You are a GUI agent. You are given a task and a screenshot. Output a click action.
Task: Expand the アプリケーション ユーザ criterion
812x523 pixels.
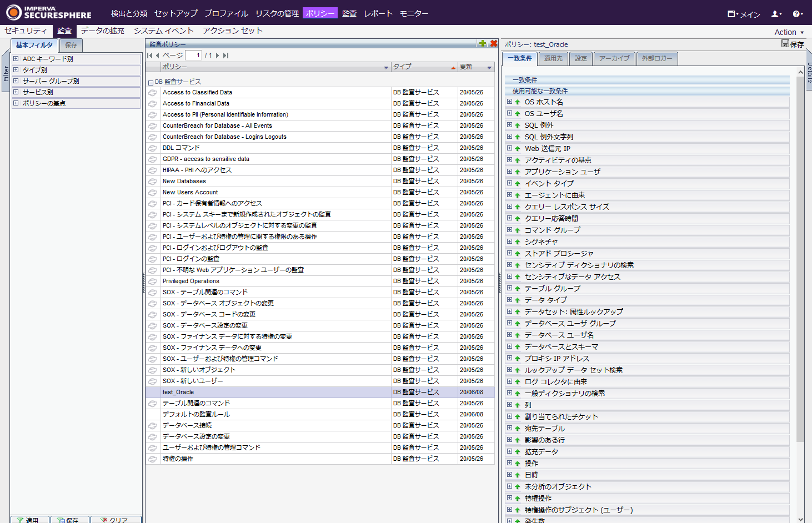point(509,172)
